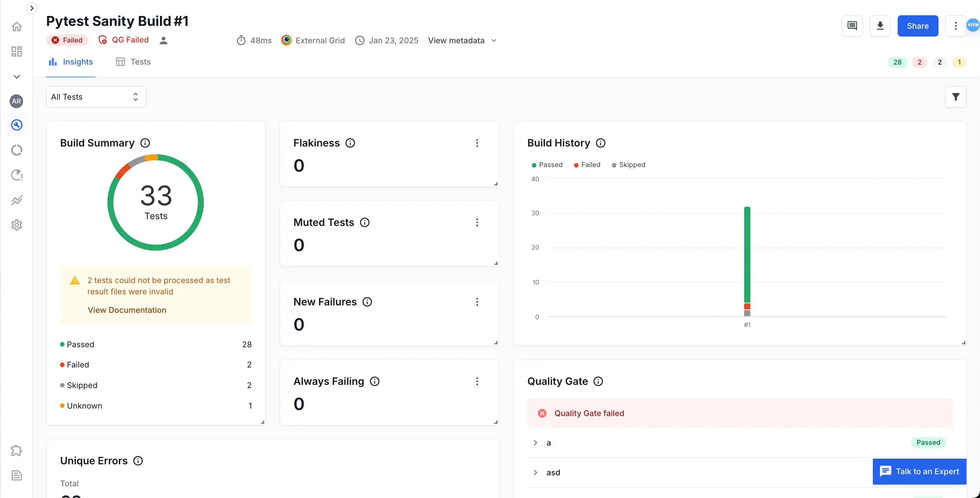This screenshot has height=498, width=980.
Task: Click the blue Share button
Action: click(x=917, y=26)
